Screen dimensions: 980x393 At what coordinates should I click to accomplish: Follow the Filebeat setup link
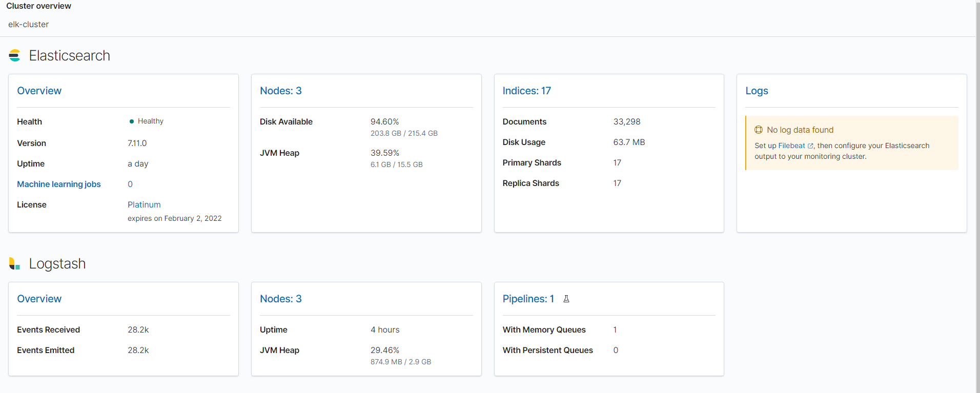click(x=792, y=146)
